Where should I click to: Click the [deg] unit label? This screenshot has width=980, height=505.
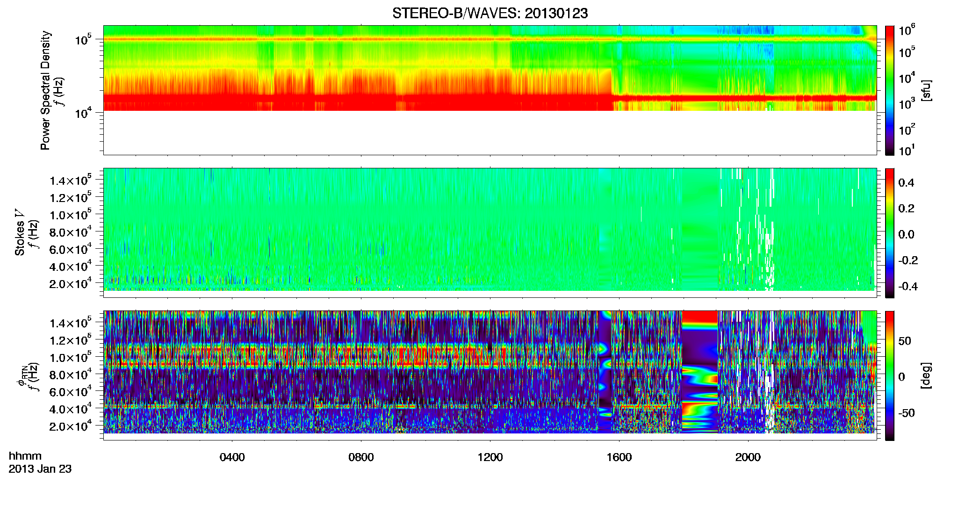pos(926,375)
